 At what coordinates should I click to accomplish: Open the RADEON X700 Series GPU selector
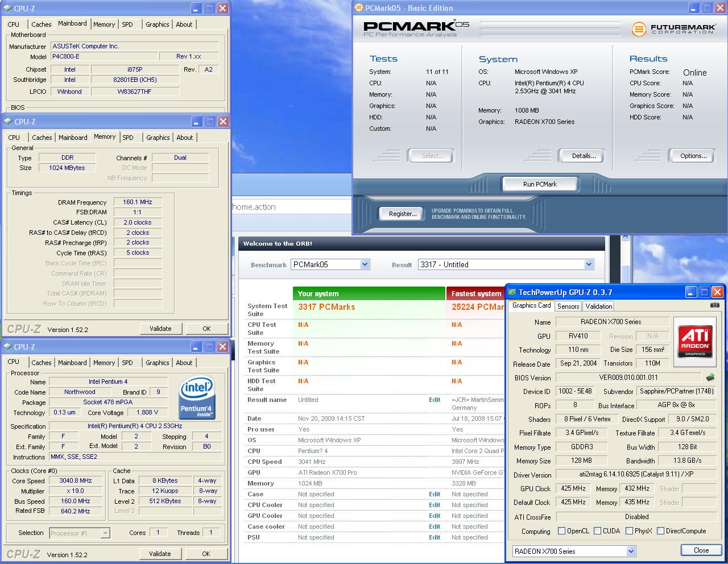574,551
